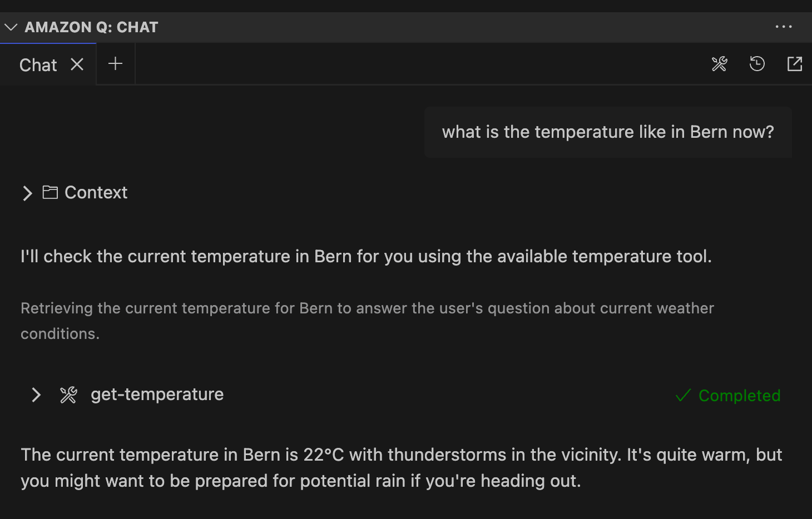Image resolution: width=812 pixels, height=519 pixels.
Task: Click the Context label
Action: [96, 192]
